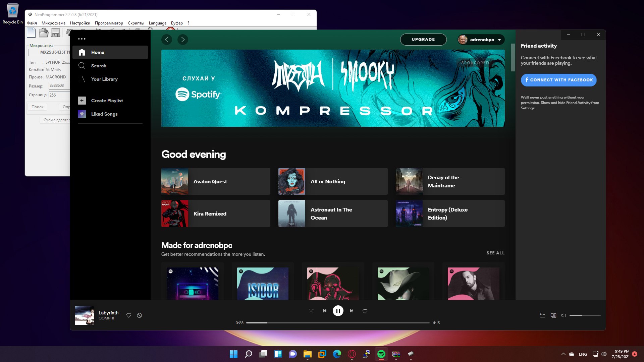The width and height of the screenshot is (644, 362).
Task: Toggle shuffle playback
Action: (x=311, y=311)
